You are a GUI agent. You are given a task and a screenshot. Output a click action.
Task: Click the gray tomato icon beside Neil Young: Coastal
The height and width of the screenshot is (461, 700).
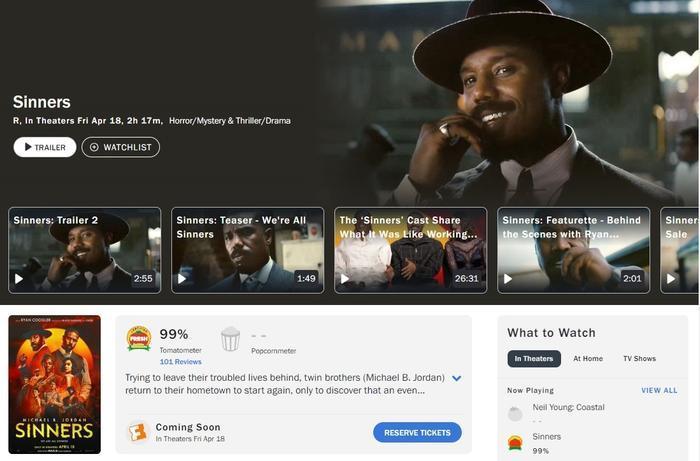(x=515, y=414)
